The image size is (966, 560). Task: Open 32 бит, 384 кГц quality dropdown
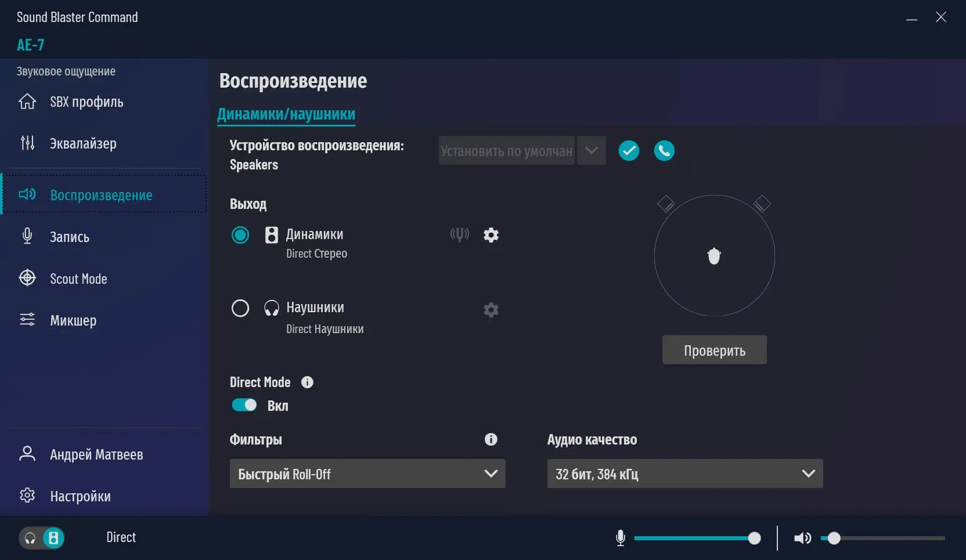coord(685,474)
